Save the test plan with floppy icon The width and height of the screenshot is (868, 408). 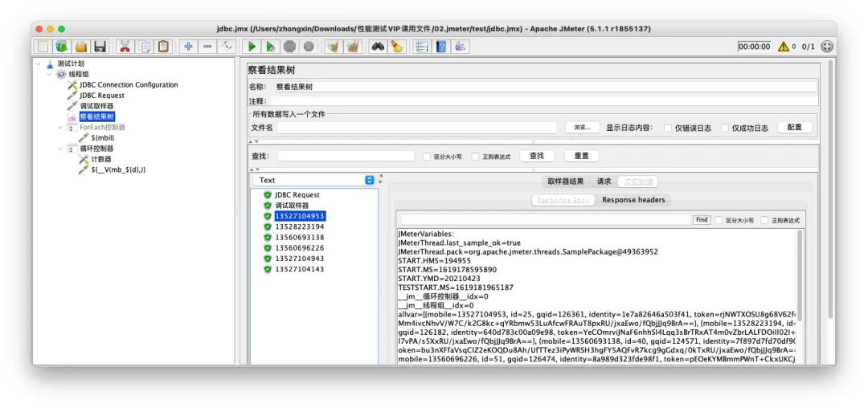point(100,47)
